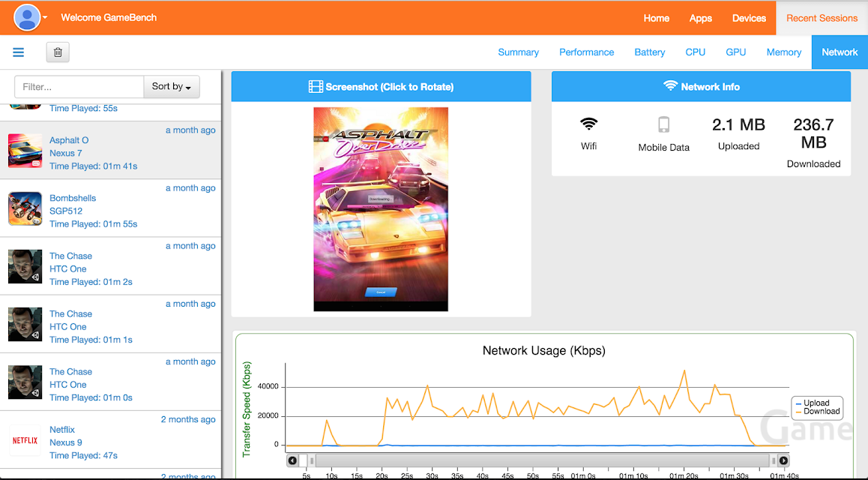
Task: Delete session with trash can button
Action: (x=58, y=52)
